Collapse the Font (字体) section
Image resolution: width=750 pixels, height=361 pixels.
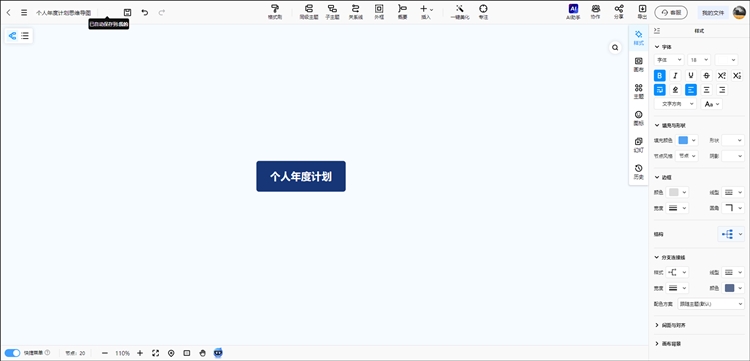(657, 47)
